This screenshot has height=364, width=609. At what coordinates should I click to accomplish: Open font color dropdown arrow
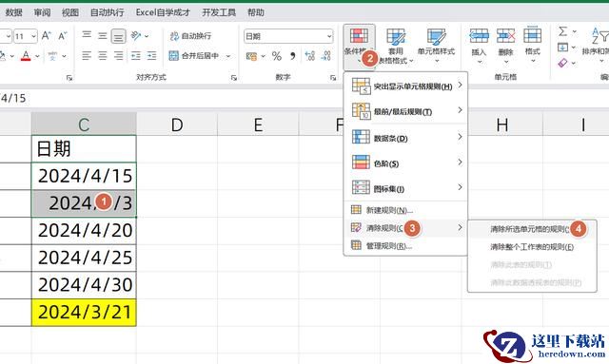pos(37,56)
